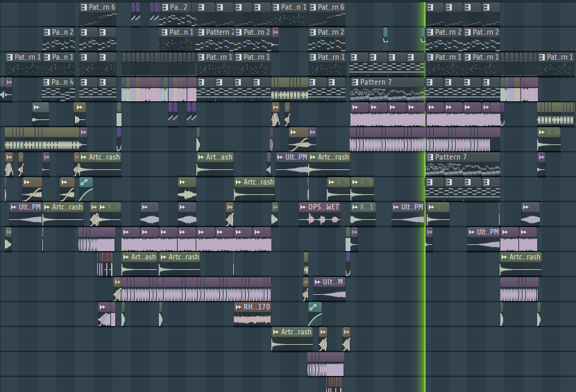Click the pattern icon on the Pa..n 4 clip
Viewport: 576px width, 392px height.
46,82
